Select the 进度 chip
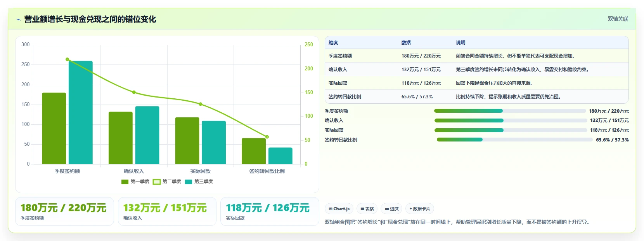Viewport: 644px width, 241px height. [391, 209]
